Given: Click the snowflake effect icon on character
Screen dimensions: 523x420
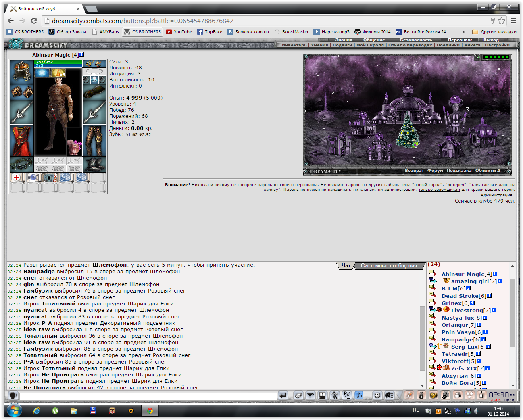Looking at the screenshot, I should [x=42, y=73].
